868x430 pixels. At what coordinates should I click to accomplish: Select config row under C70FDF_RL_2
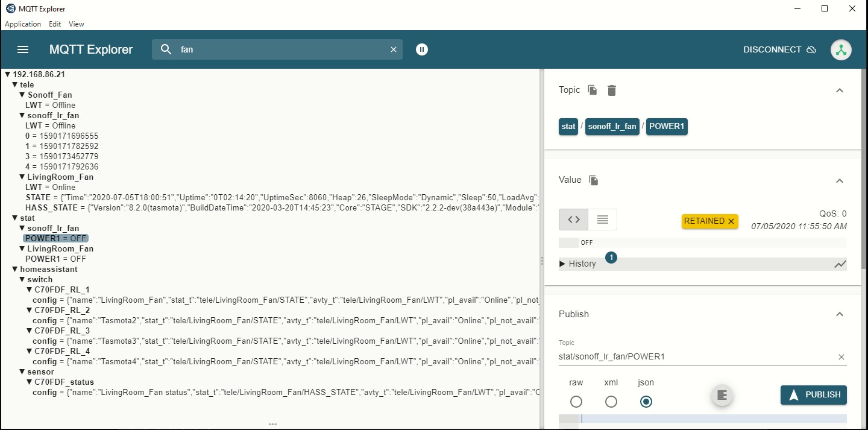[x=285, y=320]
